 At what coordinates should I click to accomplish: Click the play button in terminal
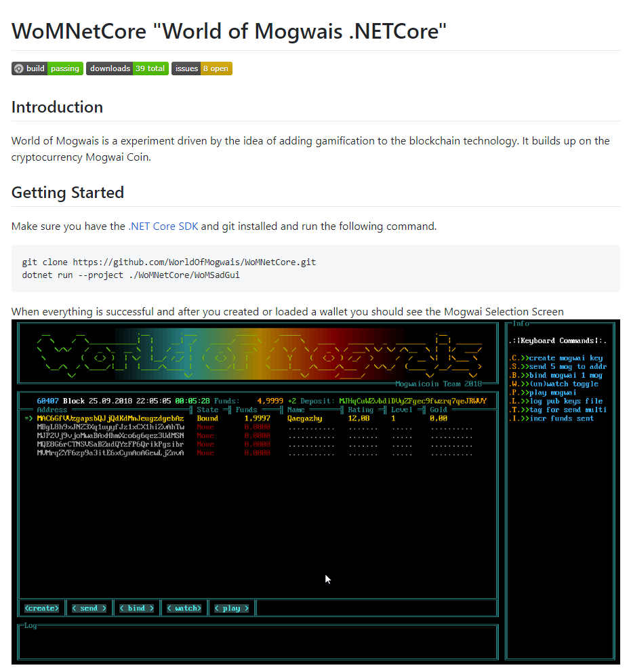click(x=232, y=608)
